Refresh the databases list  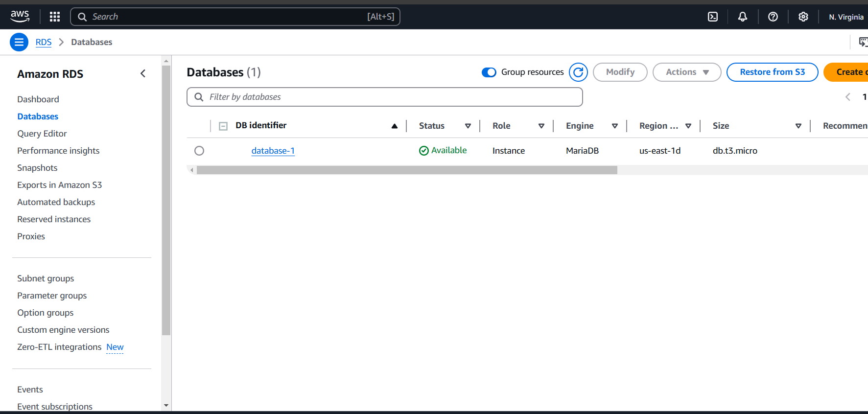[x=578, y=72]
